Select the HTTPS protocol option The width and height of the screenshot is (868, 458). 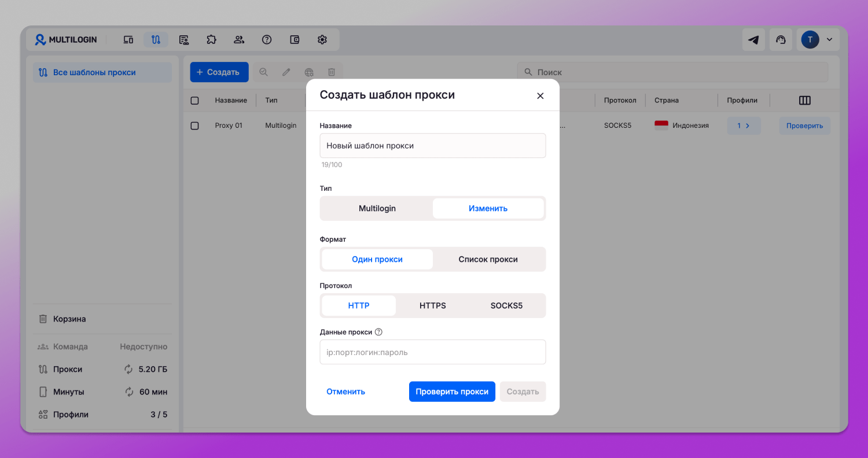coord(433,305)
